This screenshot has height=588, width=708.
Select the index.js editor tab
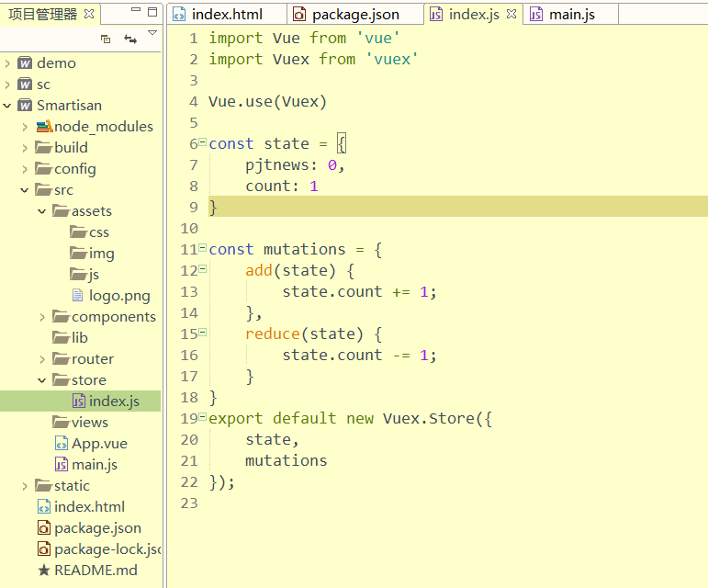click(474, 15)
